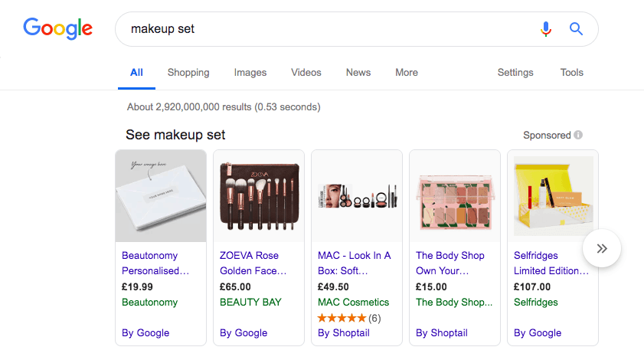
Task: Click the five-star rating for MAC product
Action: point(342,318)
